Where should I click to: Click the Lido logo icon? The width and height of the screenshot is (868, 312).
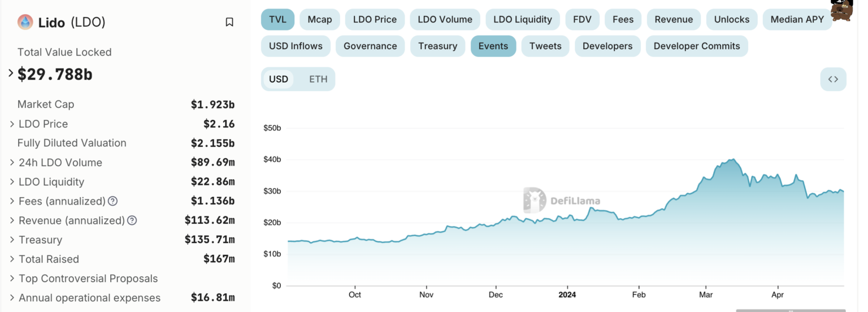[x=25, y=22]
